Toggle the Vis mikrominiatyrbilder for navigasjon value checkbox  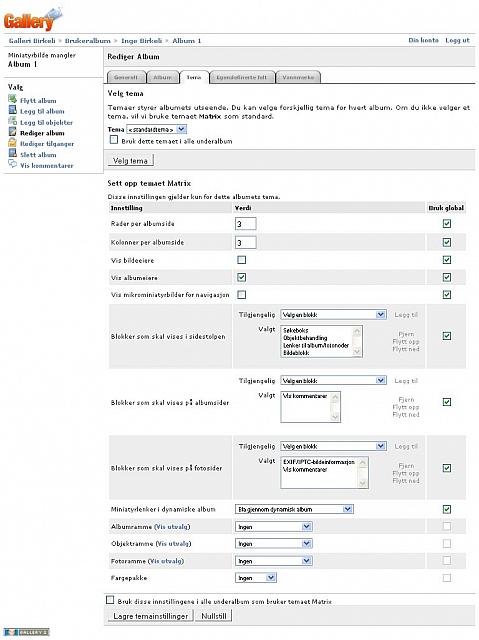coord(242,294)
